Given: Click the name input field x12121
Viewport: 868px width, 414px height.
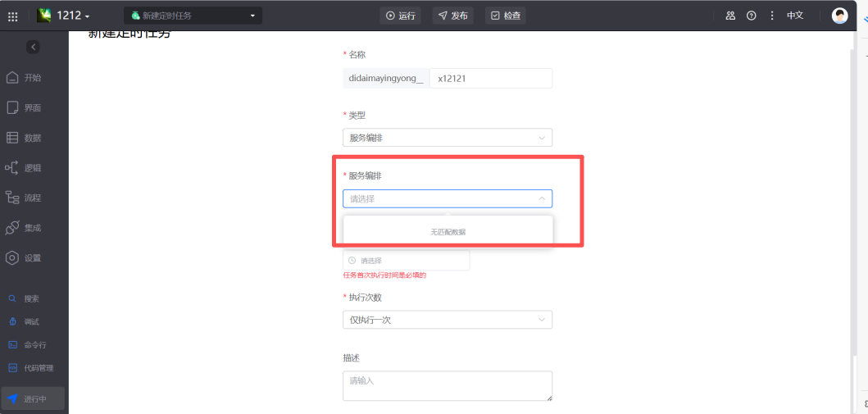Looking at the screenshot, I should click(x=491, y=79).
